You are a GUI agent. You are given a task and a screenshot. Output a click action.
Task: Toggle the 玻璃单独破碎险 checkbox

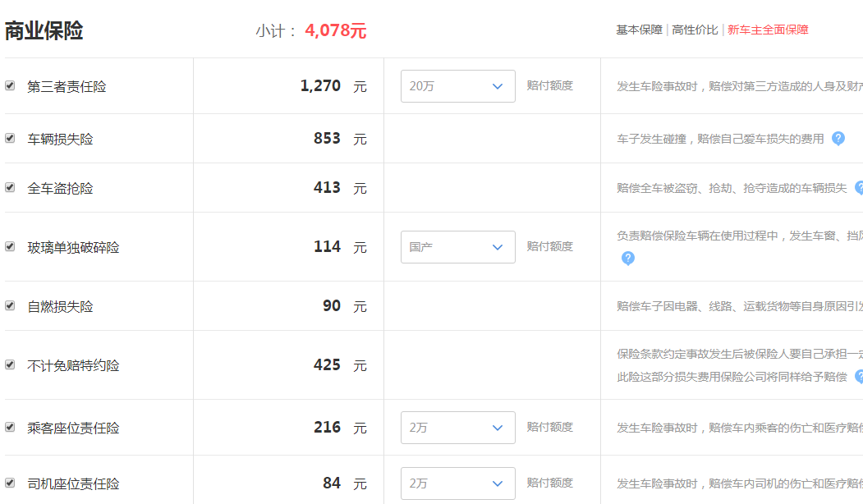10,246
